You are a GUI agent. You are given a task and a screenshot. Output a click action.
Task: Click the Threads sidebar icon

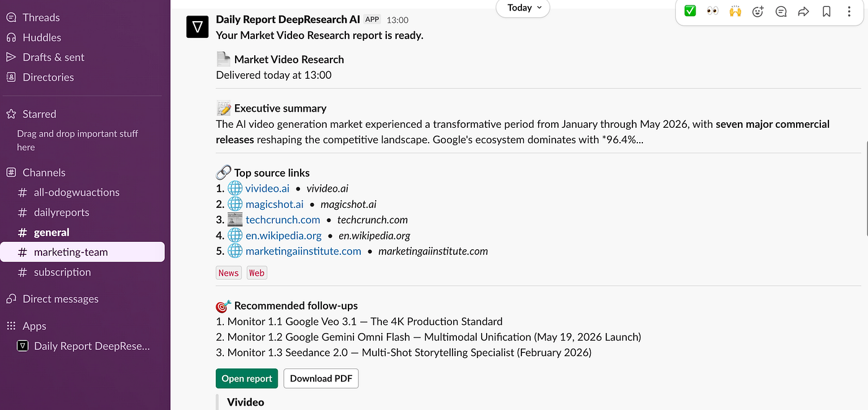(x=11, y=17)
